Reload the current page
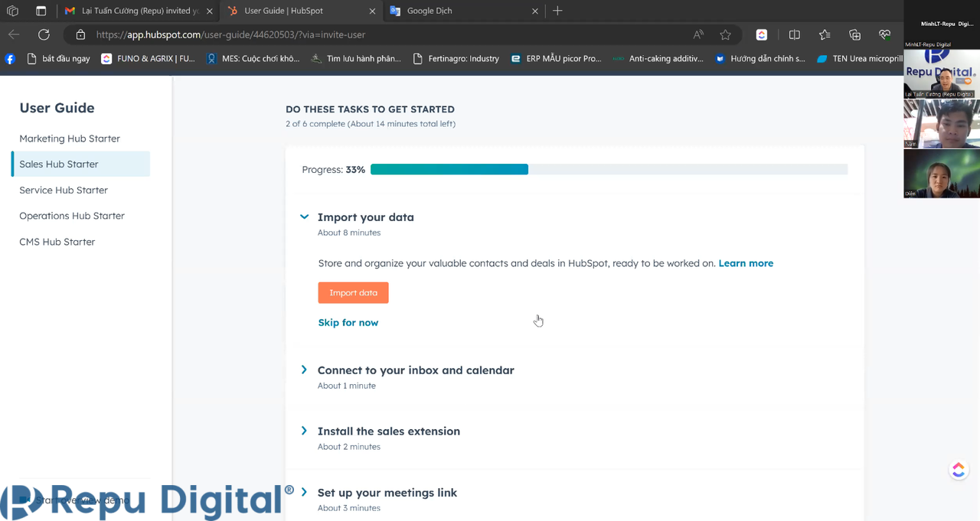 tap(44, 34)
